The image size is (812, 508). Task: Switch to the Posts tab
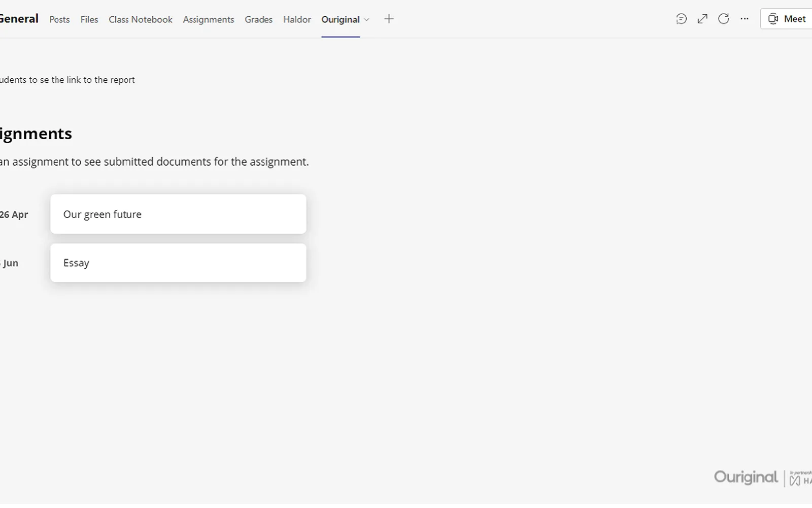click(x=59, y=19)
